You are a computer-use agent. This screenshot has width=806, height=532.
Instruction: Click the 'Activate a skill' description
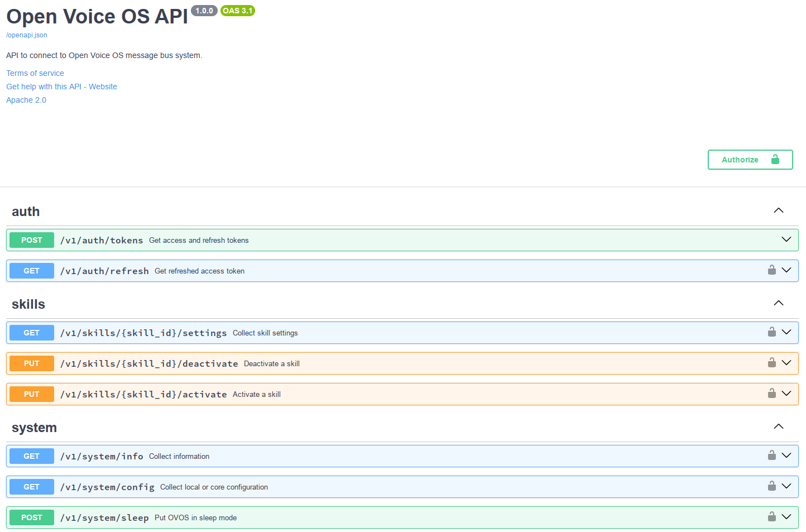[x=257, y=394]
